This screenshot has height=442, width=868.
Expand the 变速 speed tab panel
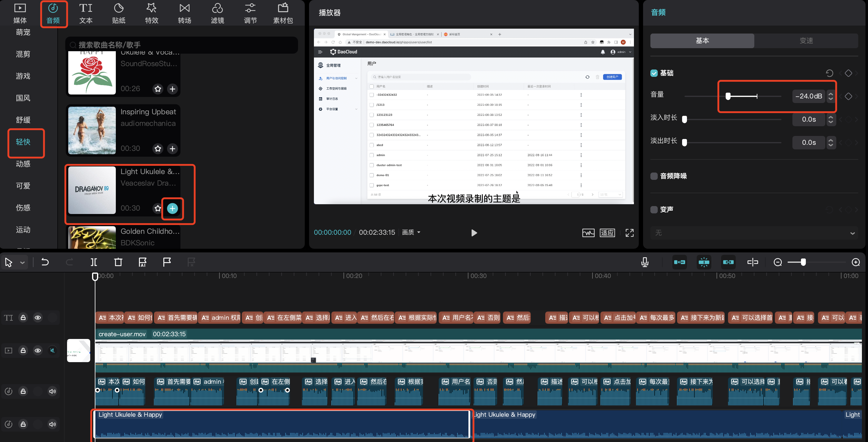coord(807,40)
